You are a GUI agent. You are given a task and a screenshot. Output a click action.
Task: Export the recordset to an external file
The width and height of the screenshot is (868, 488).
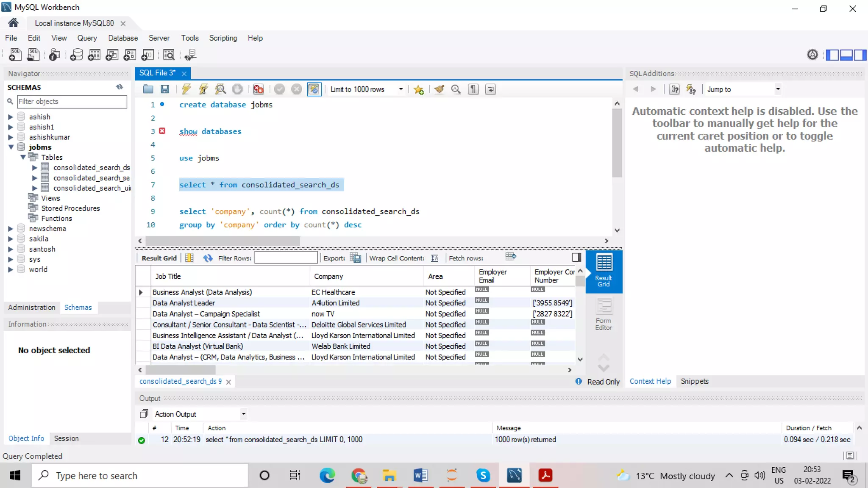[355, 258]
